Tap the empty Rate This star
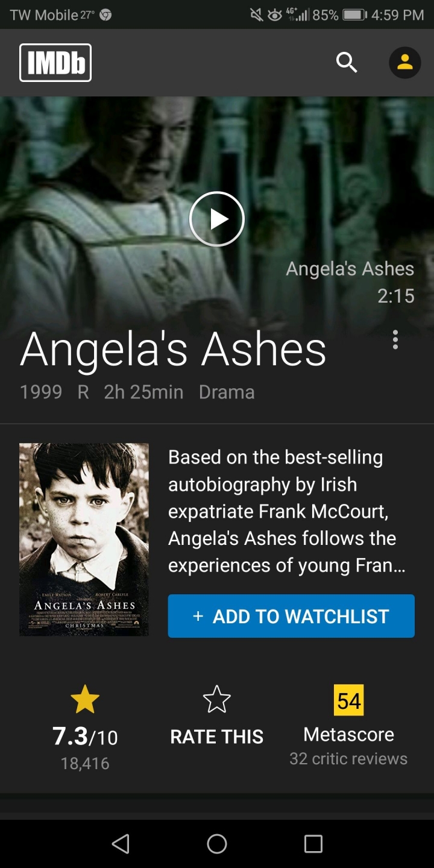This screenshot has height=868, width=434. (x=217, y=699)
